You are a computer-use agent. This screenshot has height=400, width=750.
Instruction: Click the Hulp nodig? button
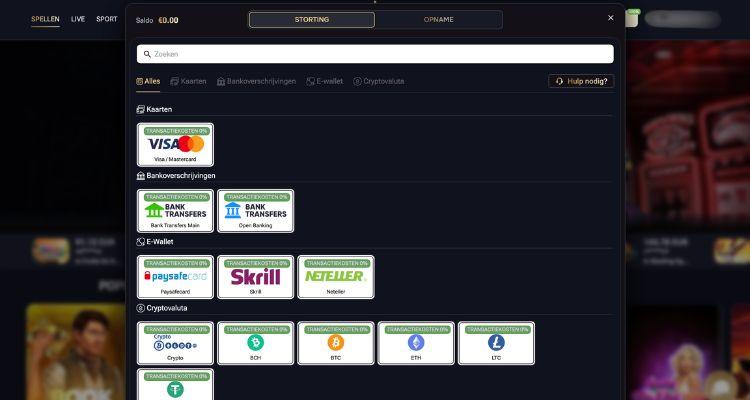(580, 81)
